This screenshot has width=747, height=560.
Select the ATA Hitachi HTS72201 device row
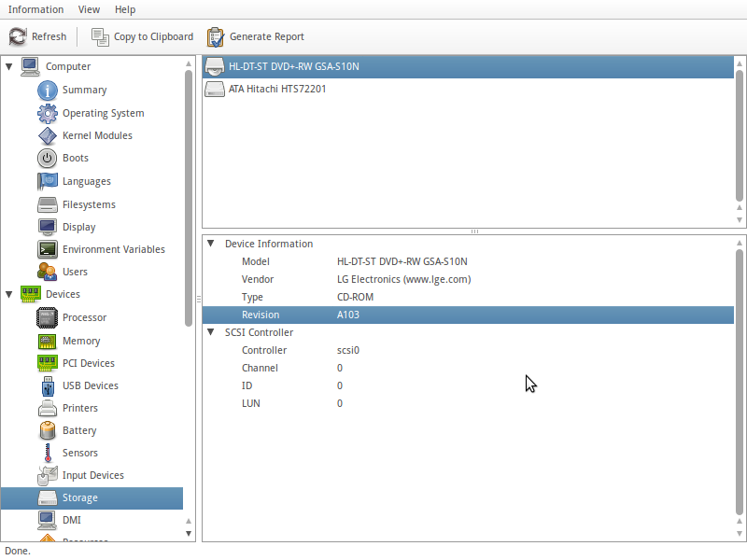coord(469,89)
